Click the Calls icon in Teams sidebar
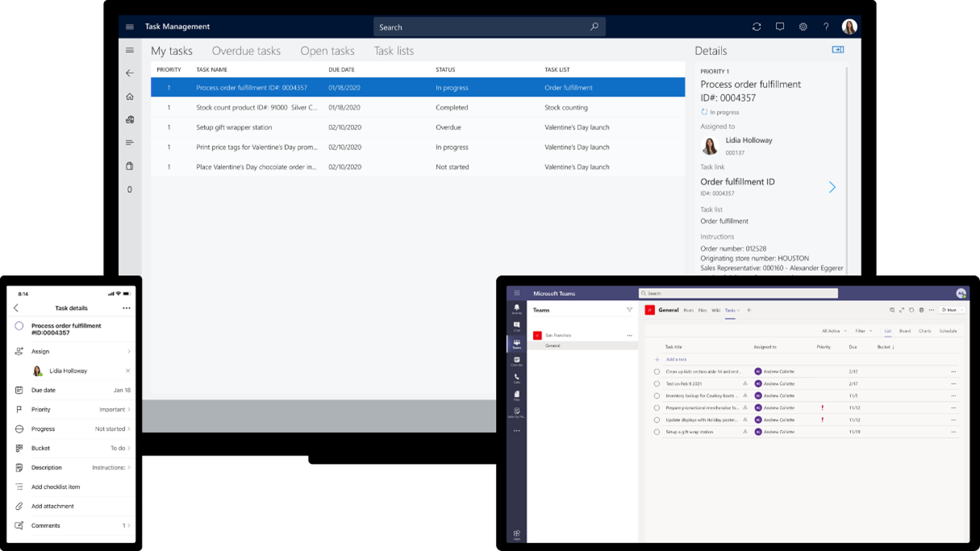This screenshot has width=980, height=551. tap(516, 377)
